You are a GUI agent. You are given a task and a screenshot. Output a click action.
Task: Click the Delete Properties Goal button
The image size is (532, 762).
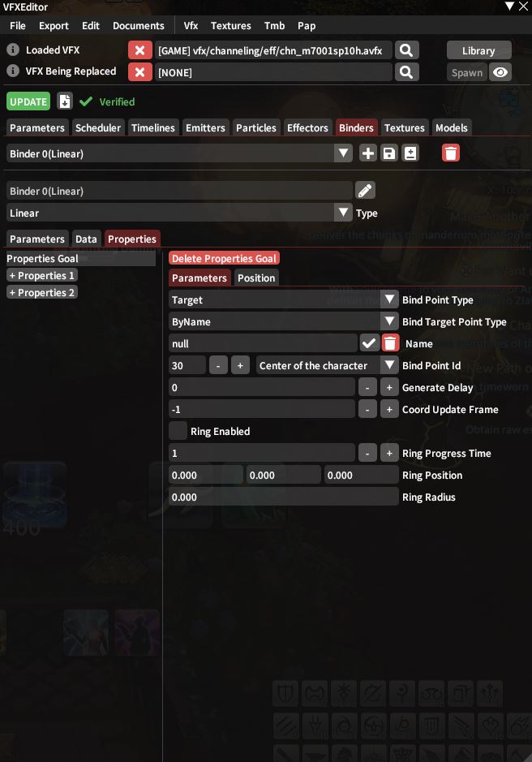pos(224,259)
